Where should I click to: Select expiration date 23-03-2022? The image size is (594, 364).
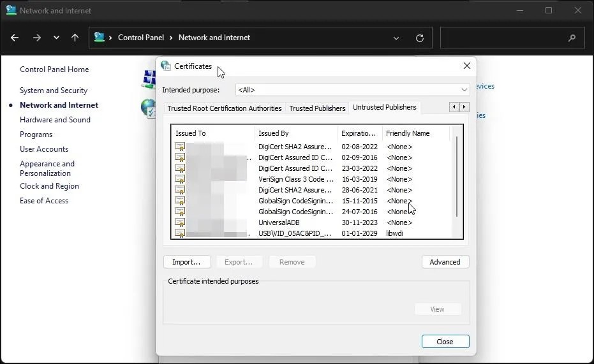point(359,168)
